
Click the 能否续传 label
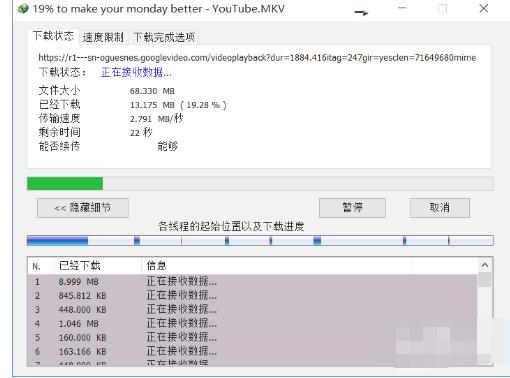pos(59,146)
